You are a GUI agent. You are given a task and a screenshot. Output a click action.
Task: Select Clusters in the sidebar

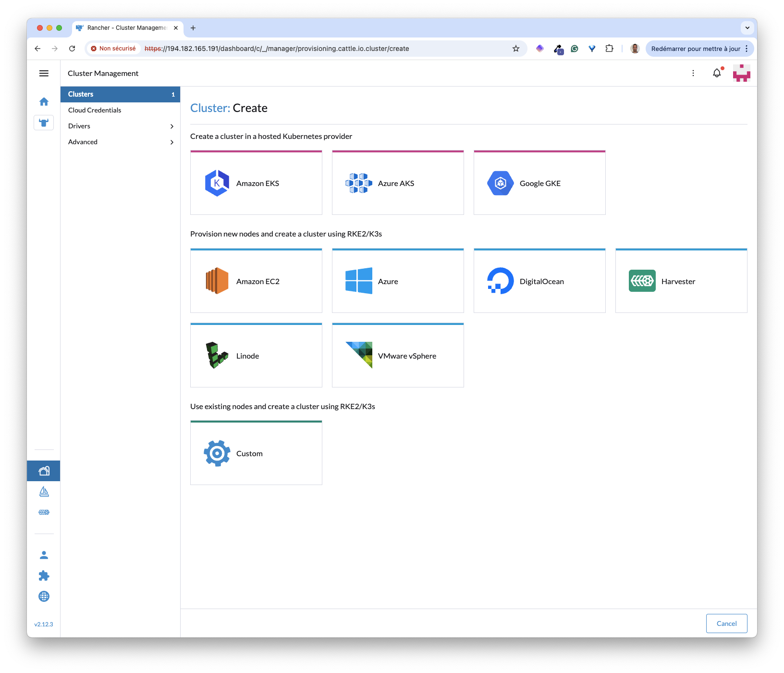tap(120, 94)
